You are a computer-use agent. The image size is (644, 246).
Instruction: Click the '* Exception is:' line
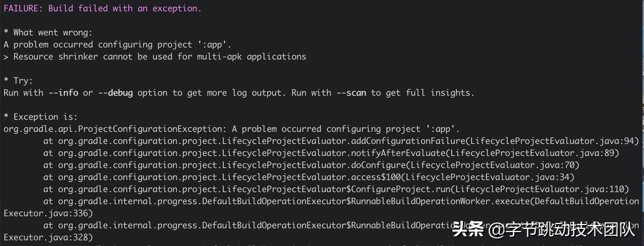[40, 117]
